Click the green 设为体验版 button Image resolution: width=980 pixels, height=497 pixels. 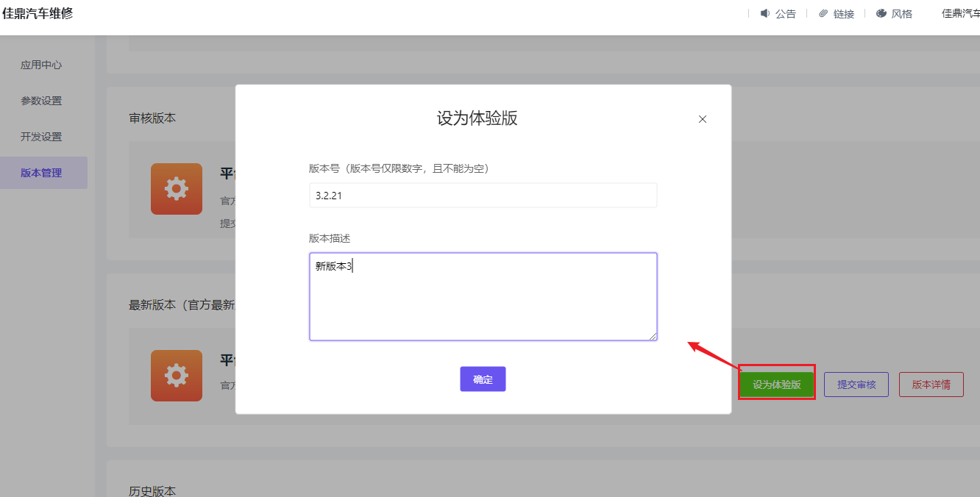(776, 383)
